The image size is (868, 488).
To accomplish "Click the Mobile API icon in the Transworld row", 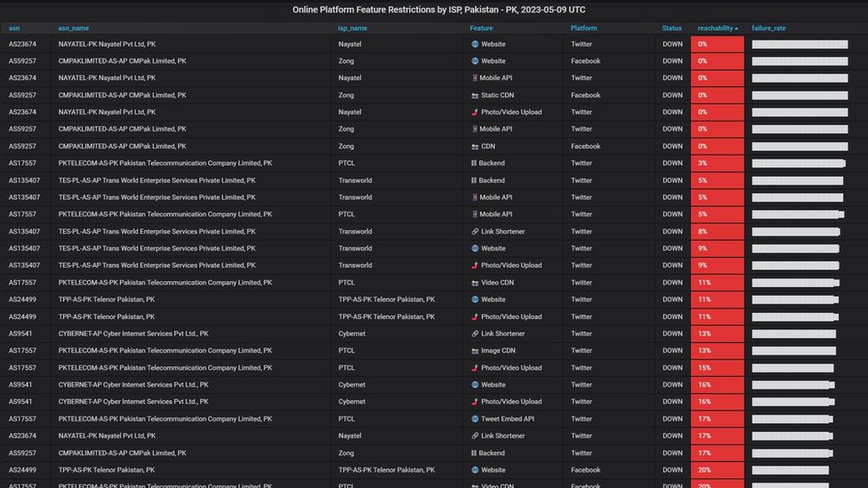I will point(474,197).
